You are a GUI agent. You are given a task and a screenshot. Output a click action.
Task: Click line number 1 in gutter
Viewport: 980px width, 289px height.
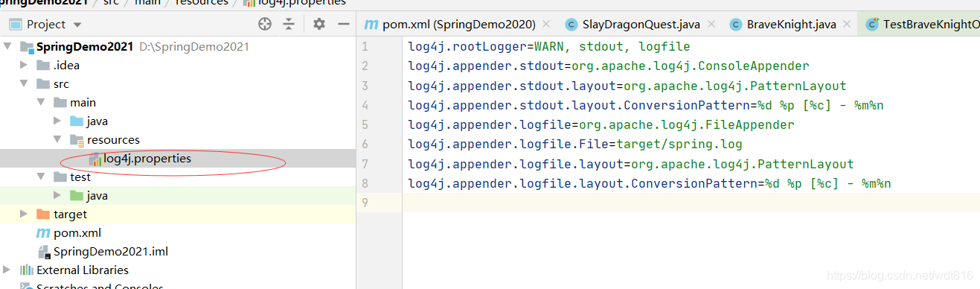(x=365, y=46)
